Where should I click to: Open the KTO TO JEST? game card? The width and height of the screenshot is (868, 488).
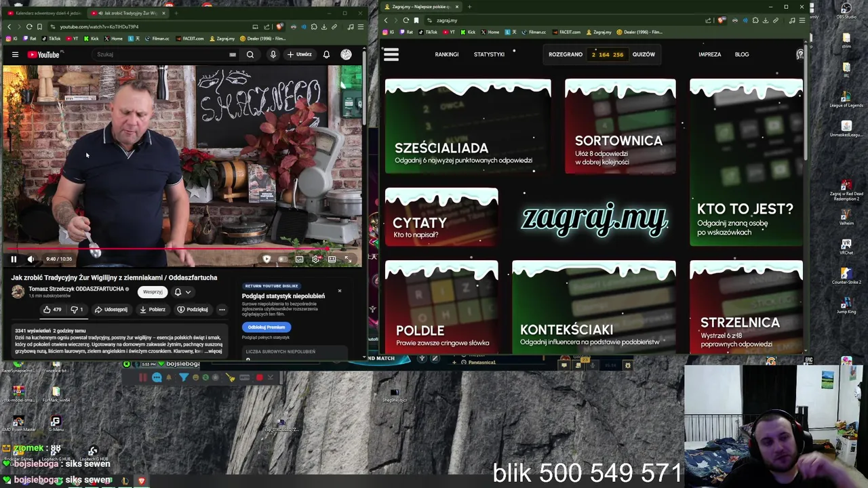pos(746,163)
